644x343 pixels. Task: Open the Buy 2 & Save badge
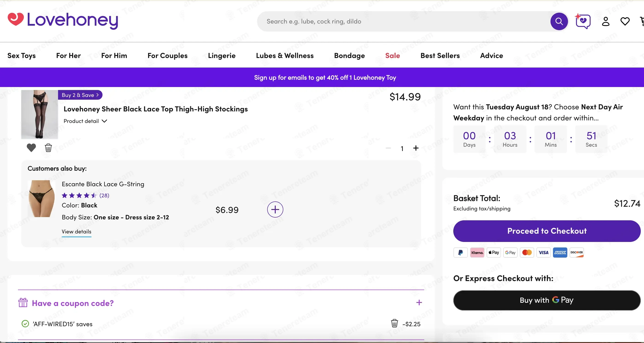[x=80, y=95]
